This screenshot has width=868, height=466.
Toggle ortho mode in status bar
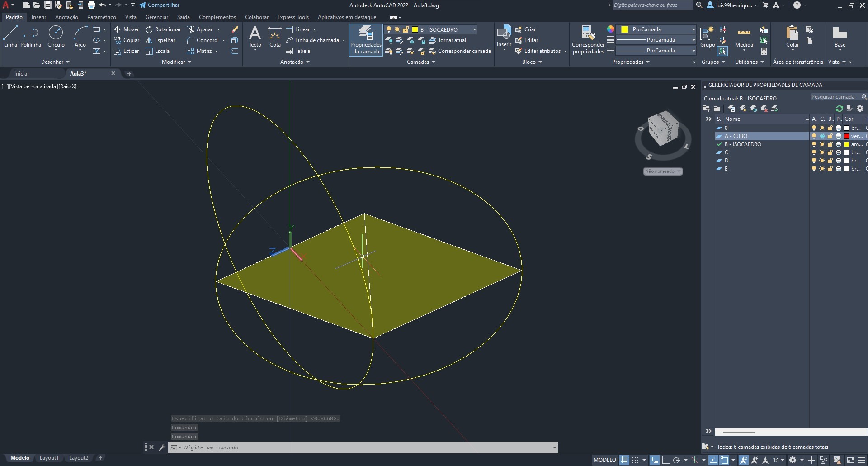pyautogui.click(x=665, y=460)
